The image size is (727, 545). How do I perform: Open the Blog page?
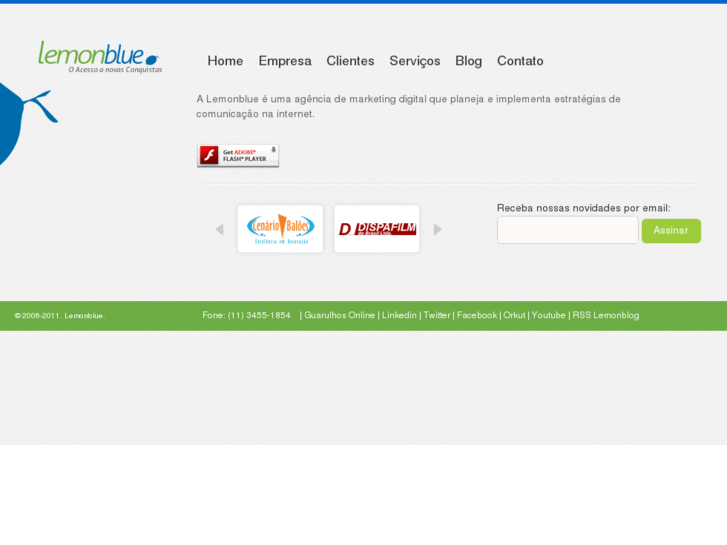(468, 61)
